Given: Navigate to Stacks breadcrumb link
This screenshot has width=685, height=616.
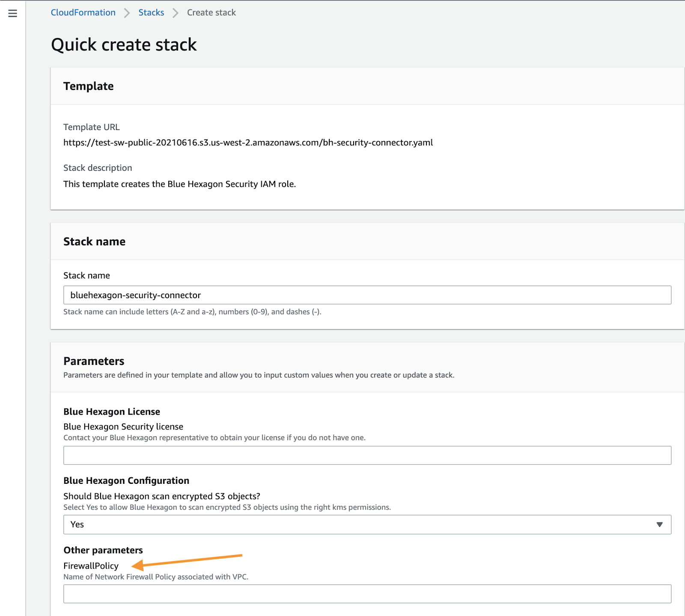Looking at the screenshot, I should pyautogui.click(x=151, y=12).
